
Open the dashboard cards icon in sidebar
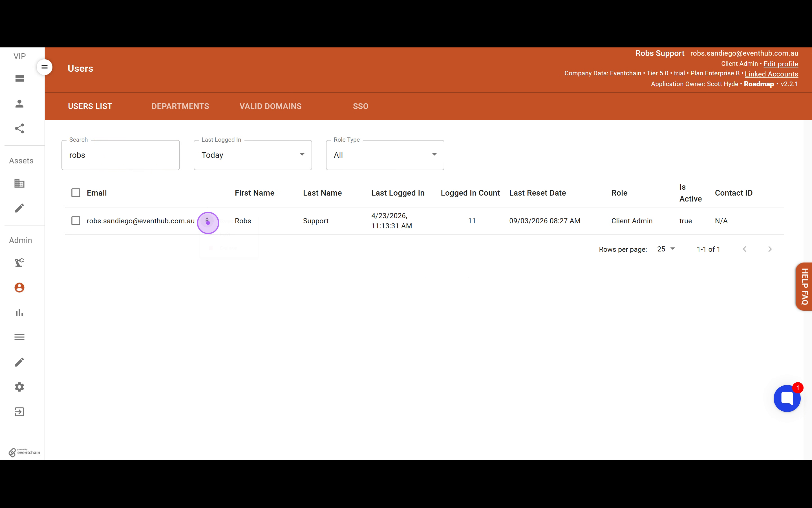(x=19, y=79)
